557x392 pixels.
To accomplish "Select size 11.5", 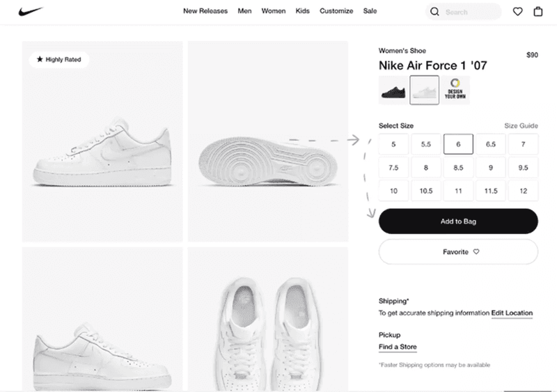I will (x=491, y=191).
